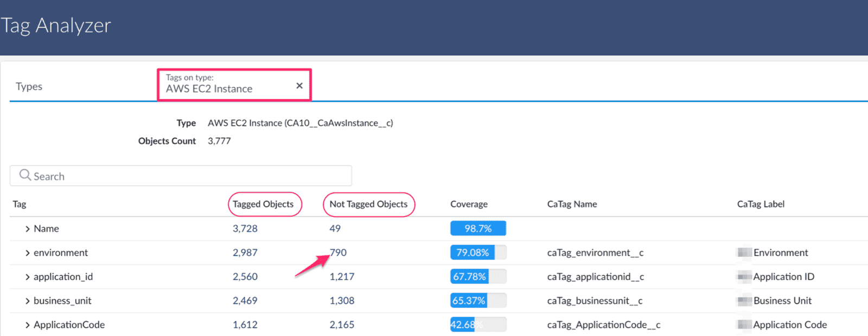Screen dimensions: 868x336
Task: Click the 98.7% coverage bar
Action: pyautogui.click(x=478, y=229)
